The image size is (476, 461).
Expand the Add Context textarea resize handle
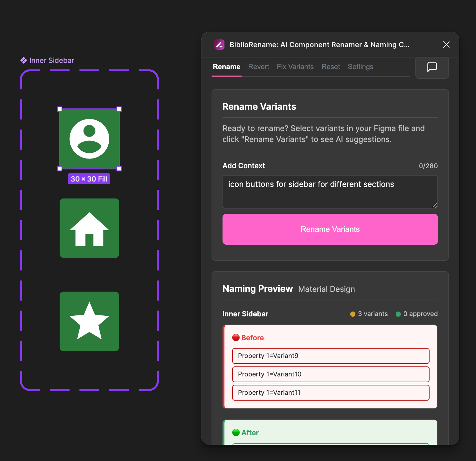tap(435, 206)
